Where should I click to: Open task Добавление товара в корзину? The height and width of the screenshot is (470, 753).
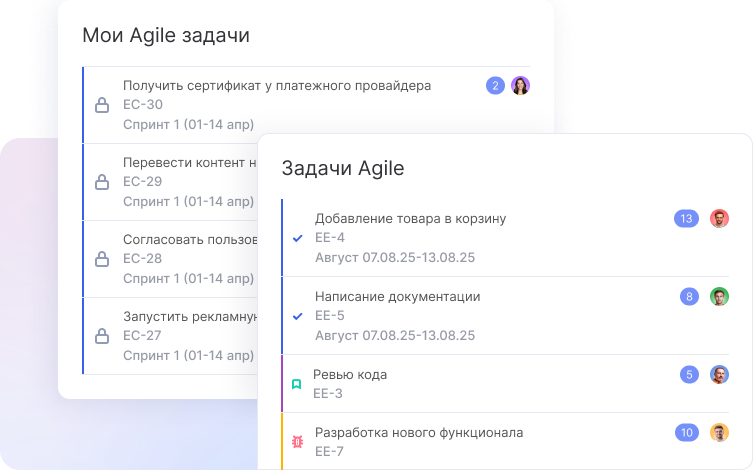click(x=411, y=218)
